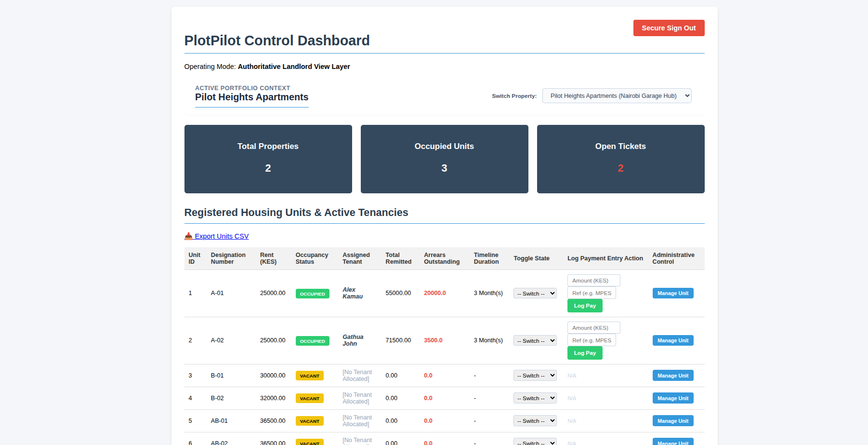Image resolution: width=868 pixels, height=445 pixels.
Task: Open Toggle State switch for unit A-01
Action: 535,294
